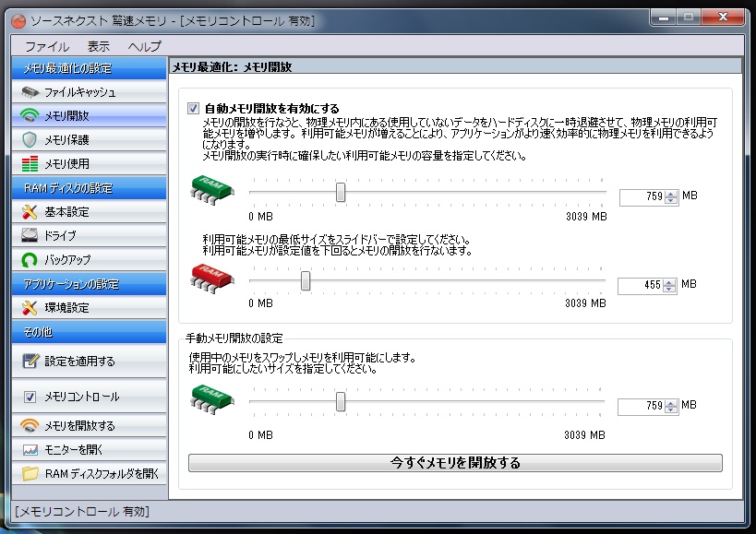Click メモリを開放する in the sidebar
Screen dimensions: 756x534
click(90, 425)
